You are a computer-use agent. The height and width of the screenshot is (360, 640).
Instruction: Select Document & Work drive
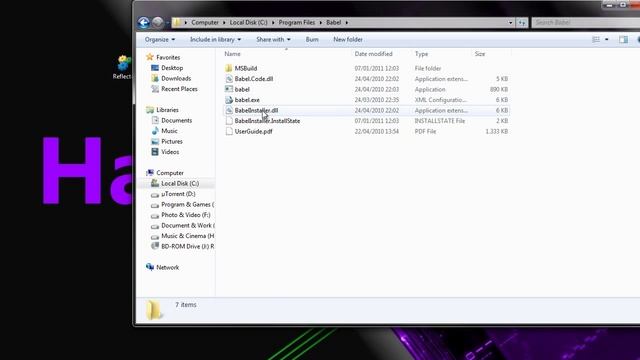click(188, 226)
